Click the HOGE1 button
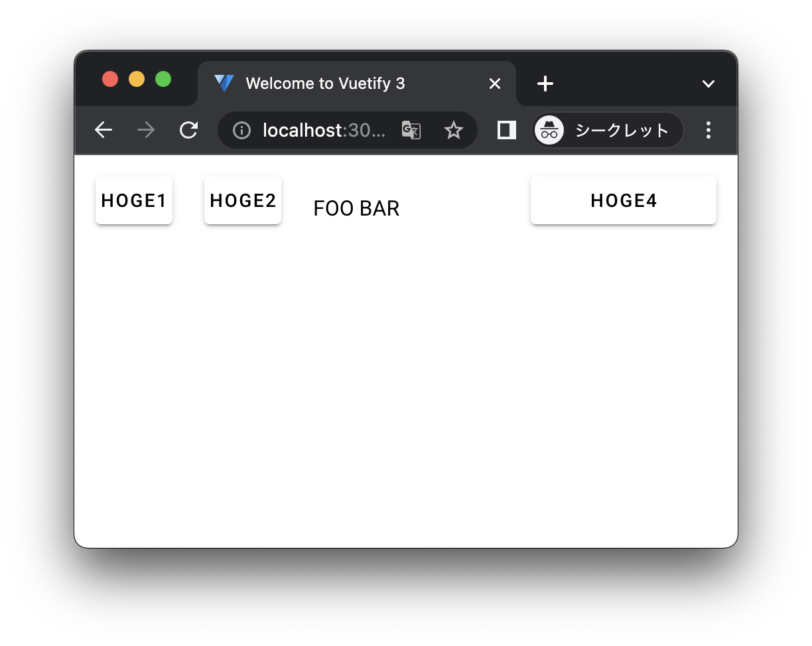812x646 pixels. (x=134, y=200)
